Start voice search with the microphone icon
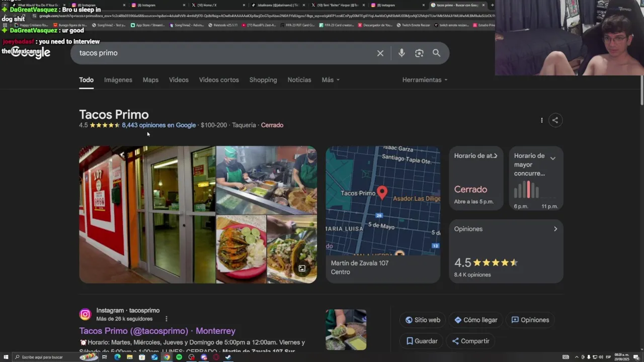The height and width of the screenshot is (362, 644). 401,53
